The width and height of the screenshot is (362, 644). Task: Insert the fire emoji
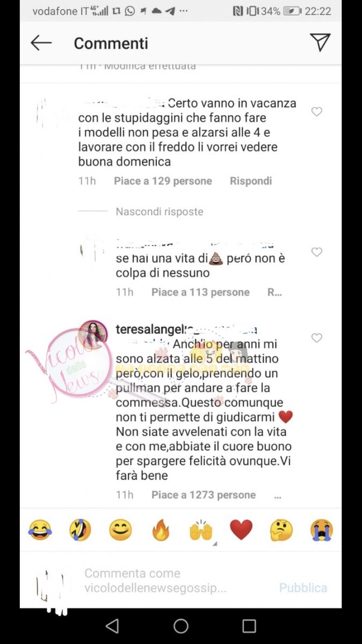(x=161, y=531)
